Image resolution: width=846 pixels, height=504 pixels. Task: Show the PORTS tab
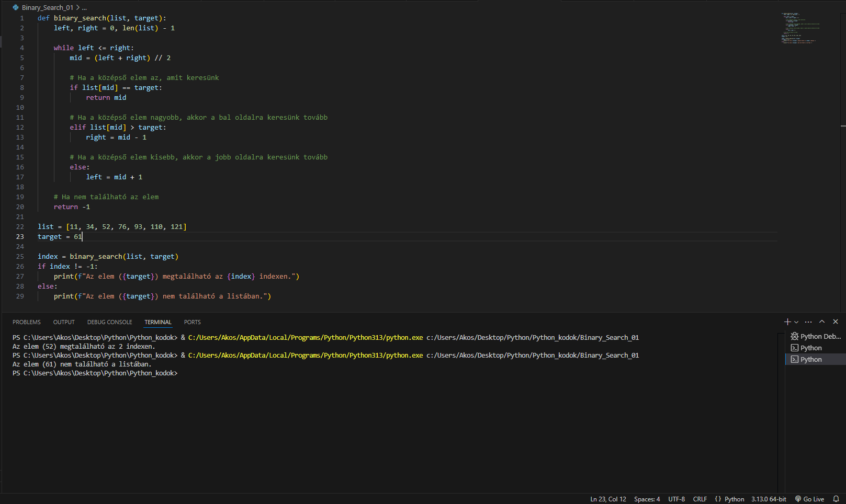pos(192,323)
